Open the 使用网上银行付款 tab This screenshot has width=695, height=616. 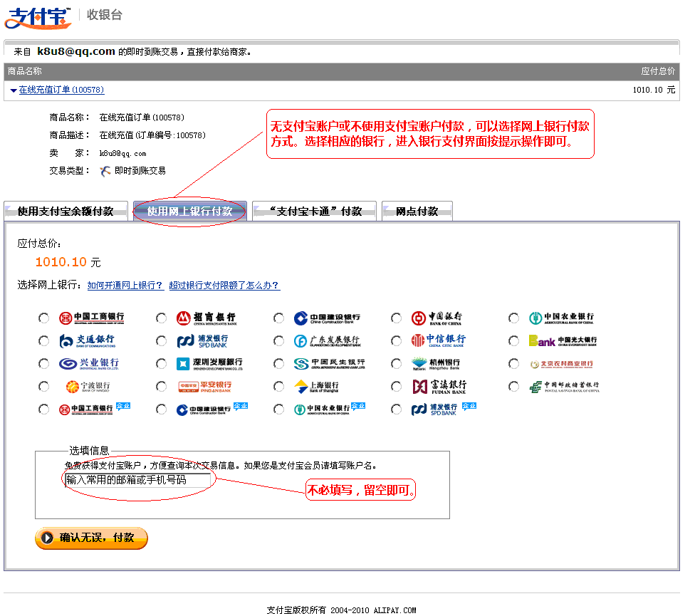189,211
